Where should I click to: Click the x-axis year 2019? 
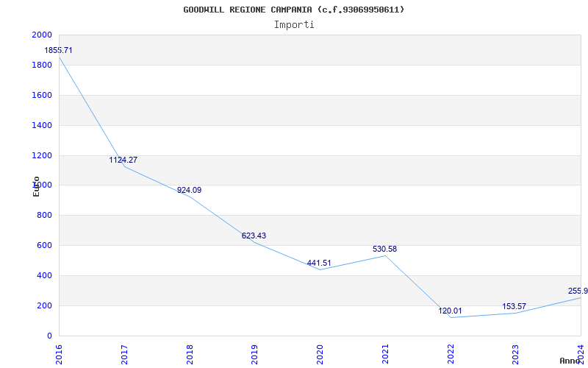pyautogui.click(x=254, y=354)
